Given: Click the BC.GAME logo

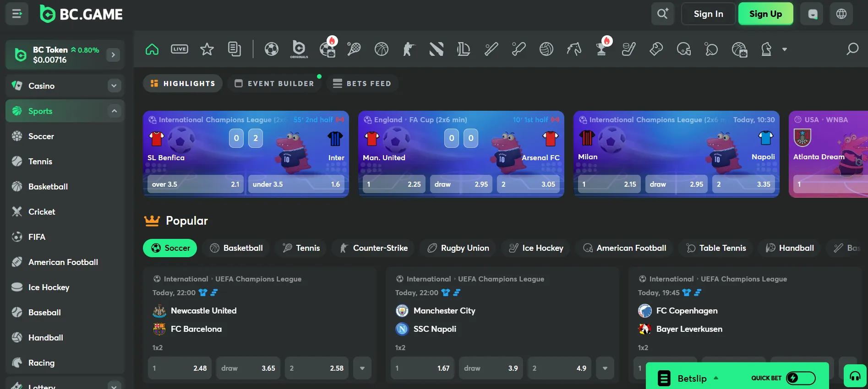Looking at the screenshot, I should click(x=82, y=14).
